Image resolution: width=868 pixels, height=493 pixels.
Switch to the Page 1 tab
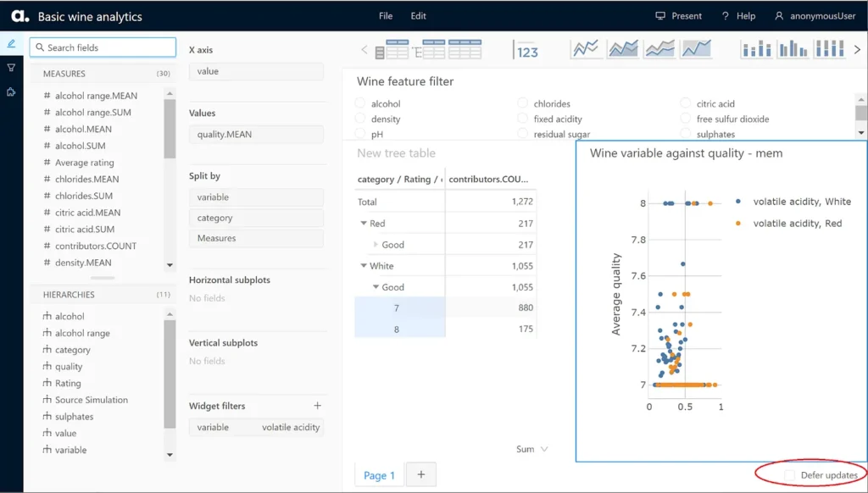click(x=379, y=475)
